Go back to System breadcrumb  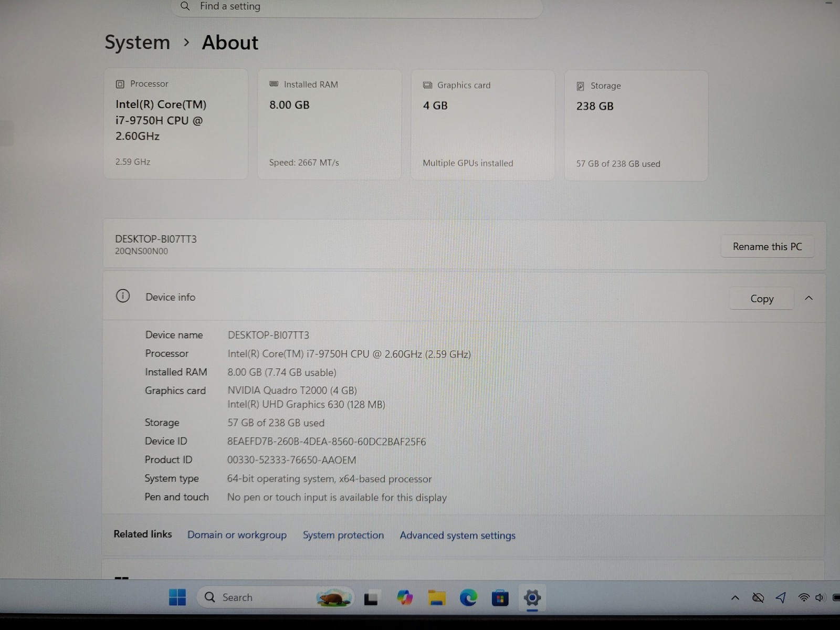(x=137, y=43)
